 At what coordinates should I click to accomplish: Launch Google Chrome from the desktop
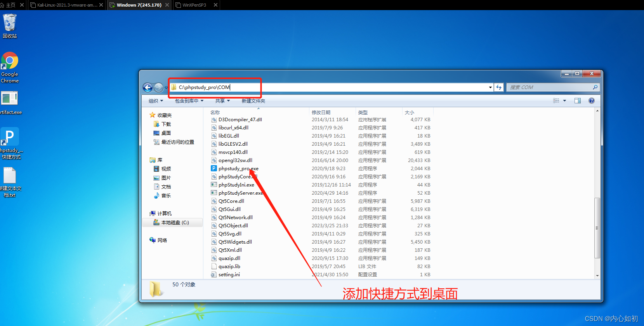pyautogui.click(x=10, y=67)
